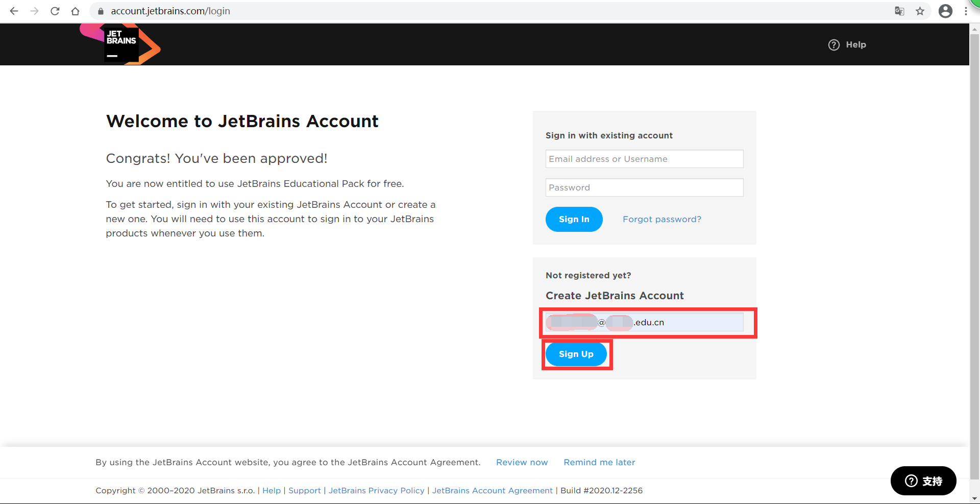
Task: Open Forgot password? link
Action: pyautogui.click(x=661, y=219)
